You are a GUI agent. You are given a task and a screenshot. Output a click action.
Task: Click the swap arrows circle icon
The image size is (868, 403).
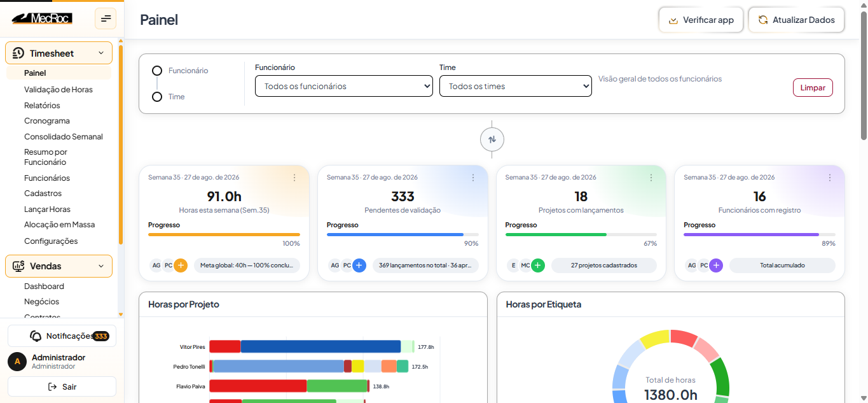[492, 139]
